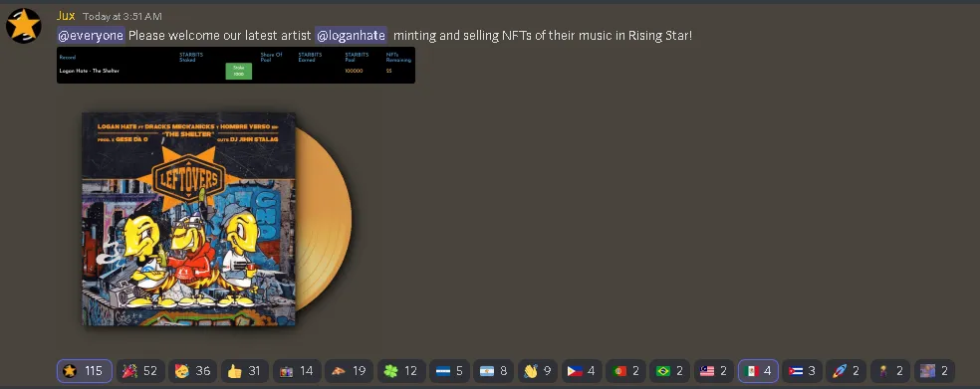Add pizza slice reaction showing 19
Image resolution: width=980 pixels, height=389 pixels.
click(x=349, y=371)
